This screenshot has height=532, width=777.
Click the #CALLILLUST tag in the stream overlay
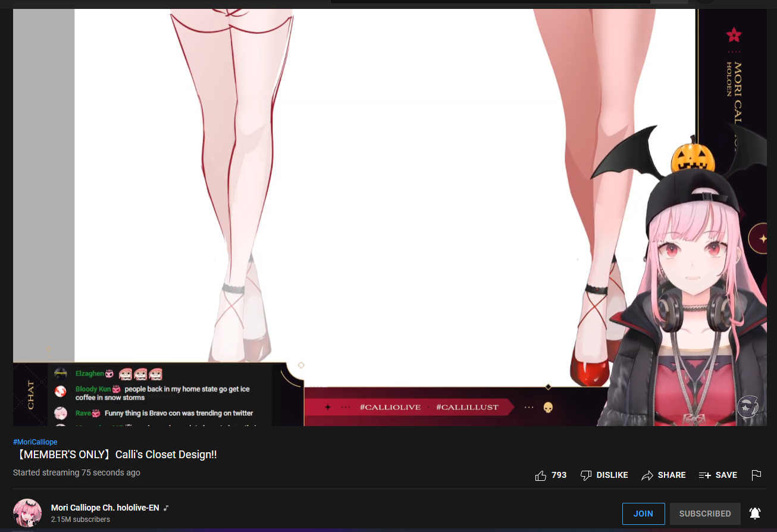pos(467,407)
